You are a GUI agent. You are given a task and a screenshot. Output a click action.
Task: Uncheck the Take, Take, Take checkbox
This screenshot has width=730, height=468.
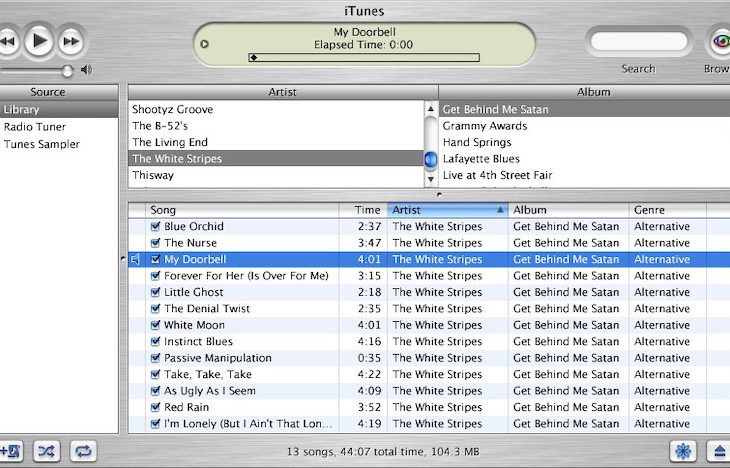coord(155,374)
